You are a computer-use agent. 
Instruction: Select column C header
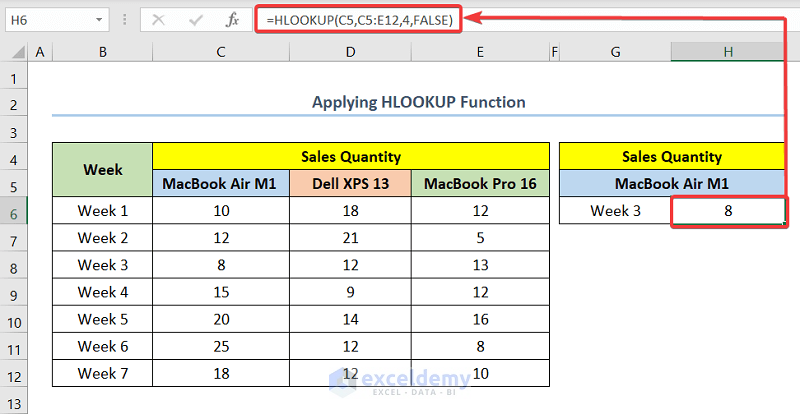pyautogui.click(x=221, y=52)
